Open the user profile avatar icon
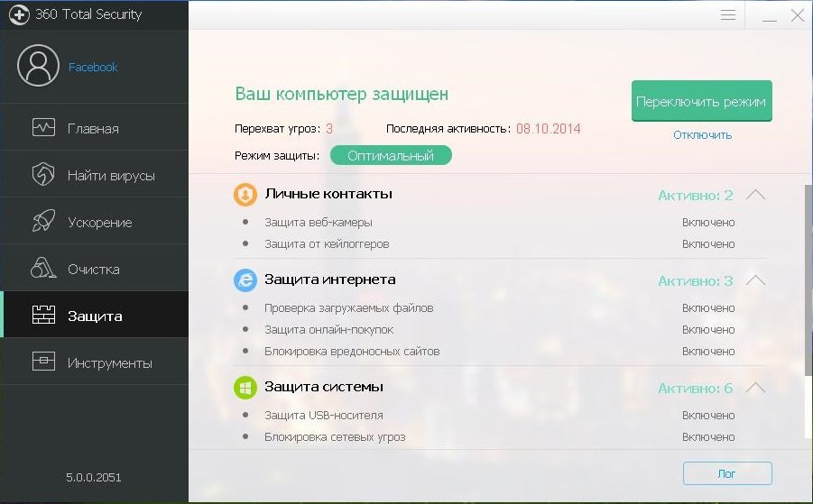Screen dimensions: 813x504 pyautogui.click(x=39, y=65)
